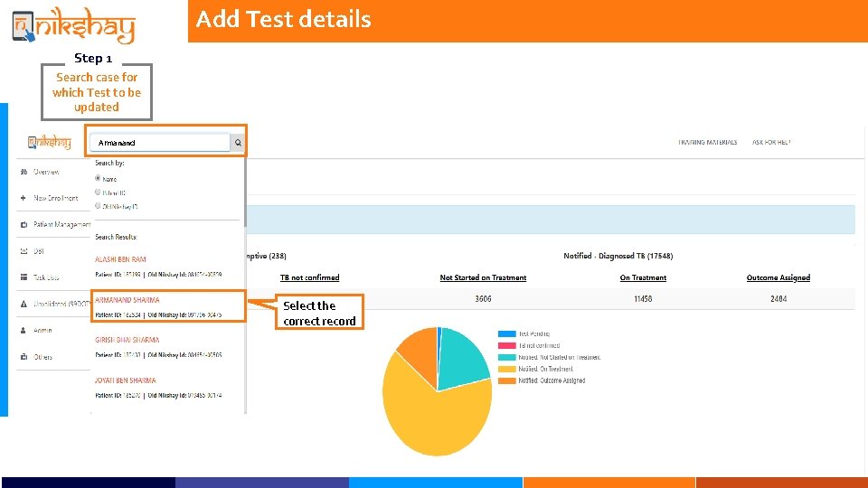This screenshot has width=868, height=488.
Task: Click the plus icon for New Enrollment
Action: [24, 198]
